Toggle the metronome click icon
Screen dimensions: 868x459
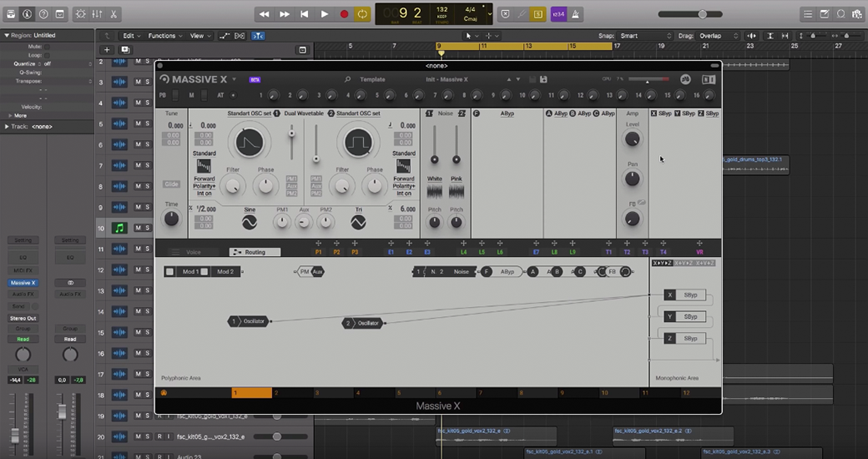click(576, 14)
